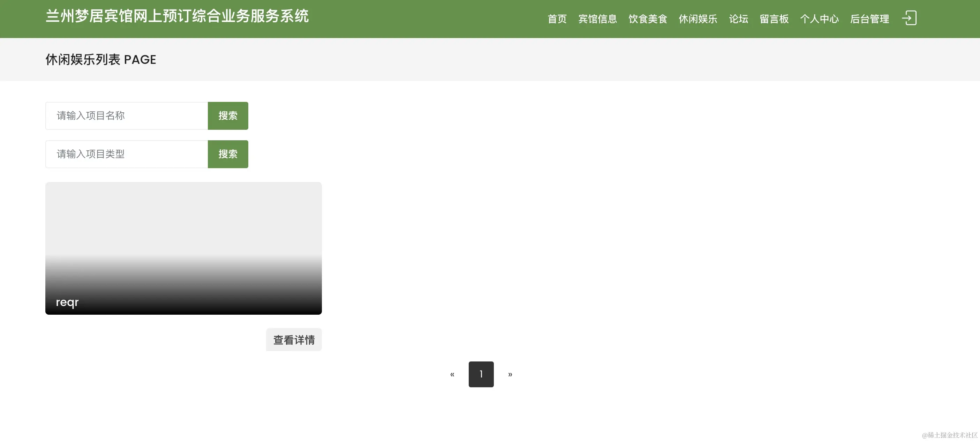The height and width of the screenshot is (441, 980).
Task: Click the « previous page arrow
Action: pos(452,374)
